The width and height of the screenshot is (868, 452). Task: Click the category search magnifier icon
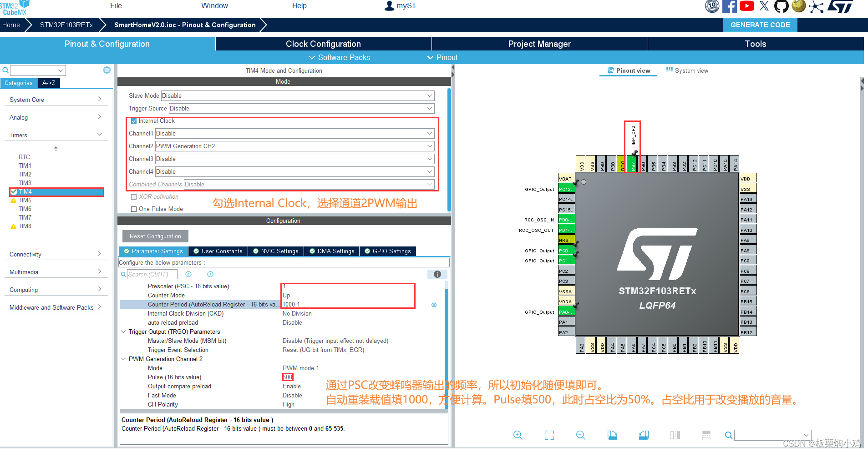click(x=5, y=70)
